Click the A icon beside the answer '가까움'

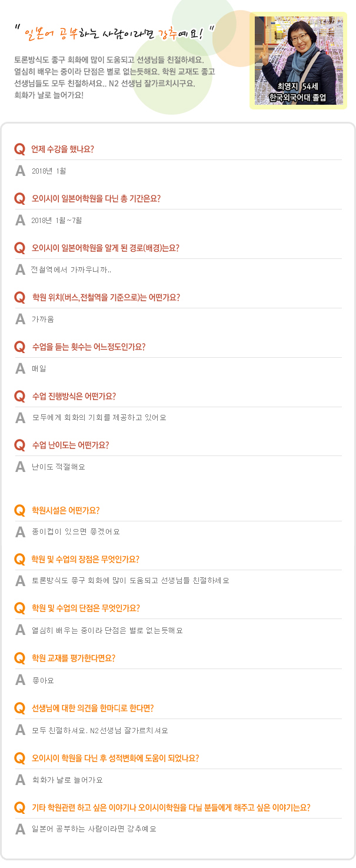[20, 320]
